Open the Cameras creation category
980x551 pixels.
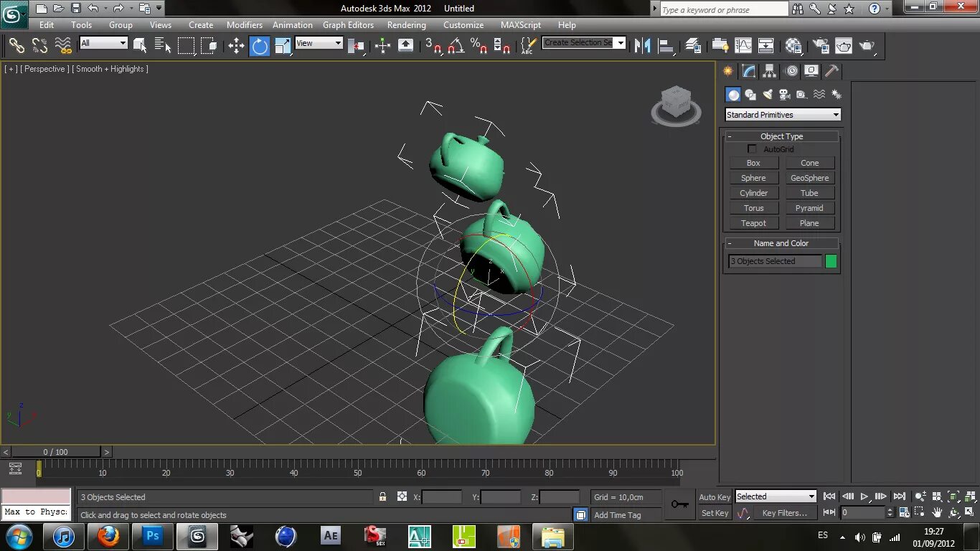784,94
